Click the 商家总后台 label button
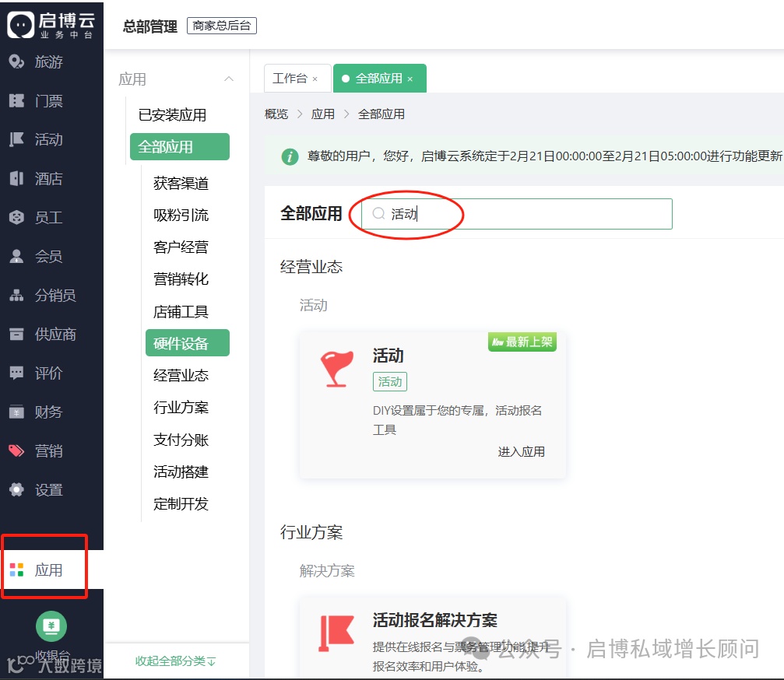Image resolution: width=784 pixels, height=680 pixels. click(x=222, y=26)
